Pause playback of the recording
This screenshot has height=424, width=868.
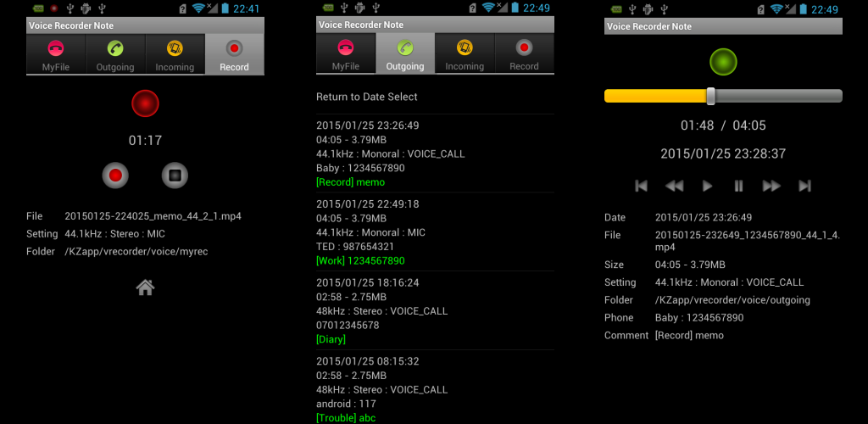point(738,186)
